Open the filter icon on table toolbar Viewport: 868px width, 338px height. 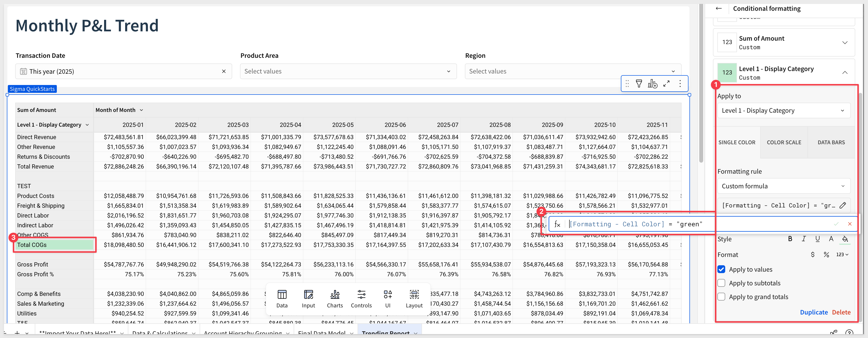pos(639,84)
